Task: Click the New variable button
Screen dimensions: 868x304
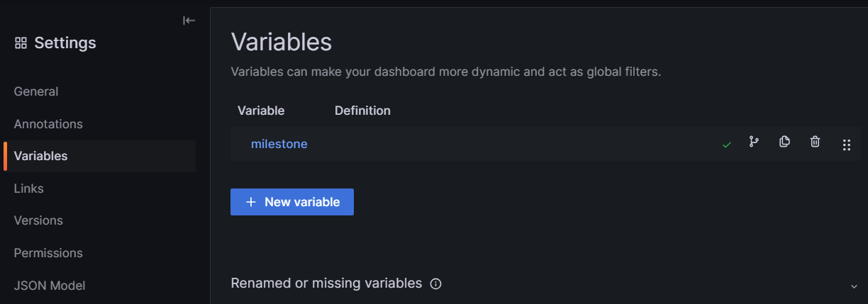Action: click(292, 202)
